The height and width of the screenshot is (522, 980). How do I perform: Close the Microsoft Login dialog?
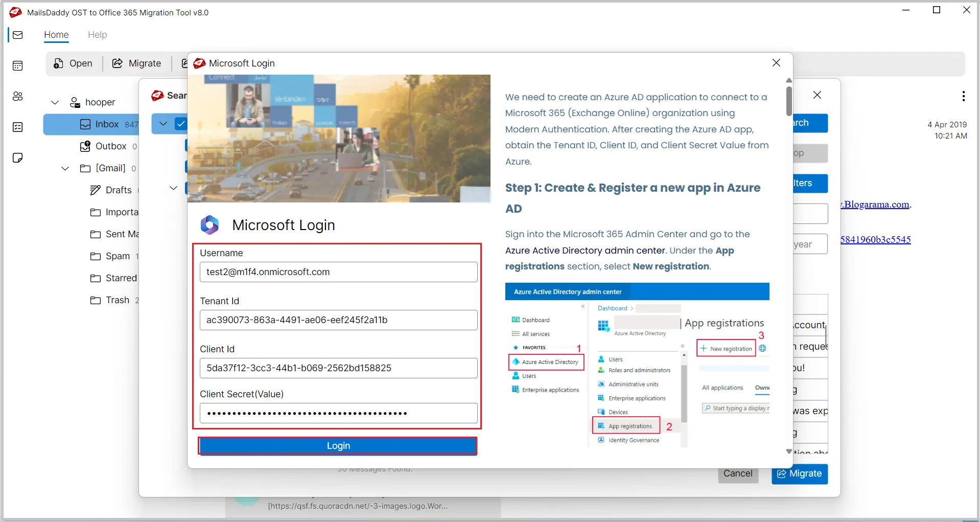(x=776, y=63)
